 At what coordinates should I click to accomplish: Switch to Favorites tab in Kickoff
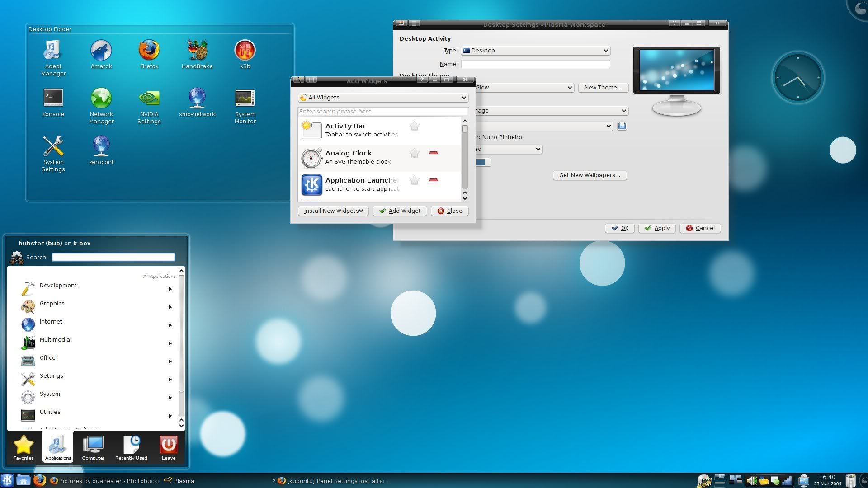(x=24, y=447)
